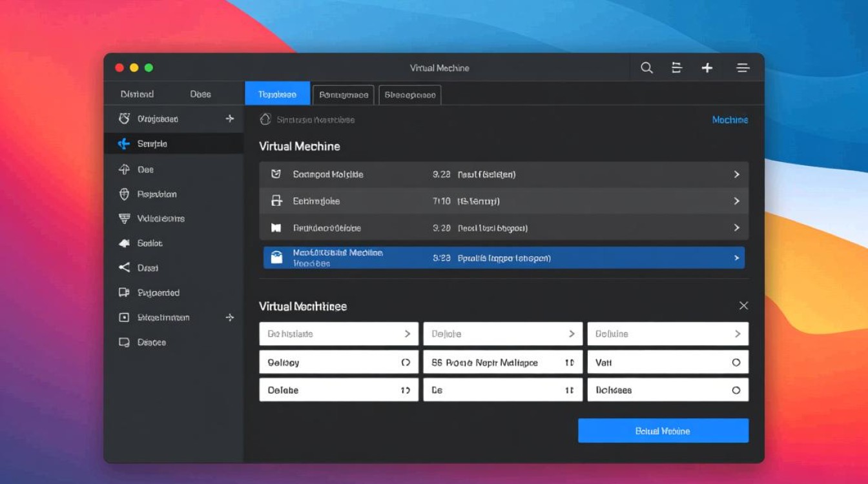Click the funnel filter icon in sidebar
The height and width of the screenshot is (484, 868).
125,219
